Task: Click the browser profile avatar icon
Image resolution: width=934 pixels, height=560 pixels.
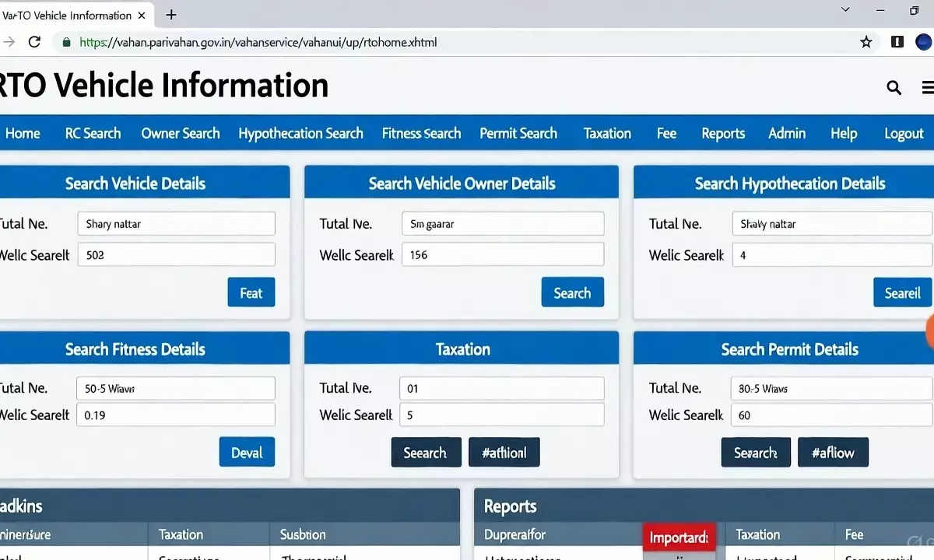Action: (x=924, y=42)
